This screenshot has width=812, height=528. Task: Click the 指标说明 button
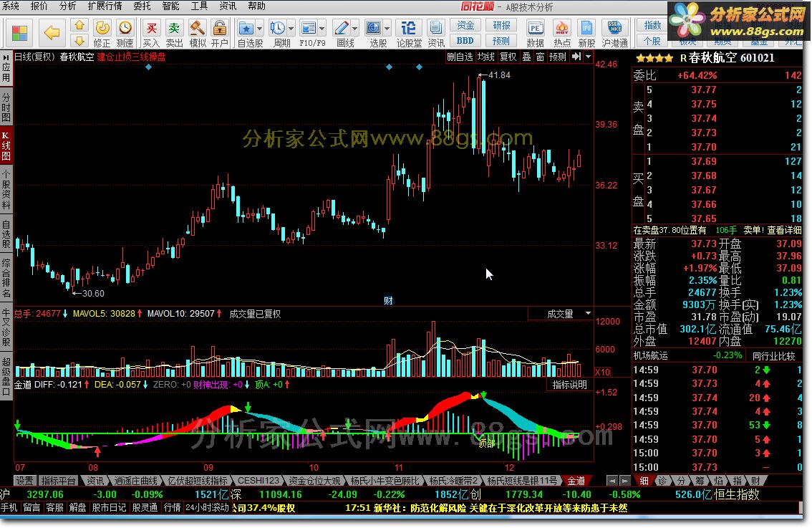[569, 385]
